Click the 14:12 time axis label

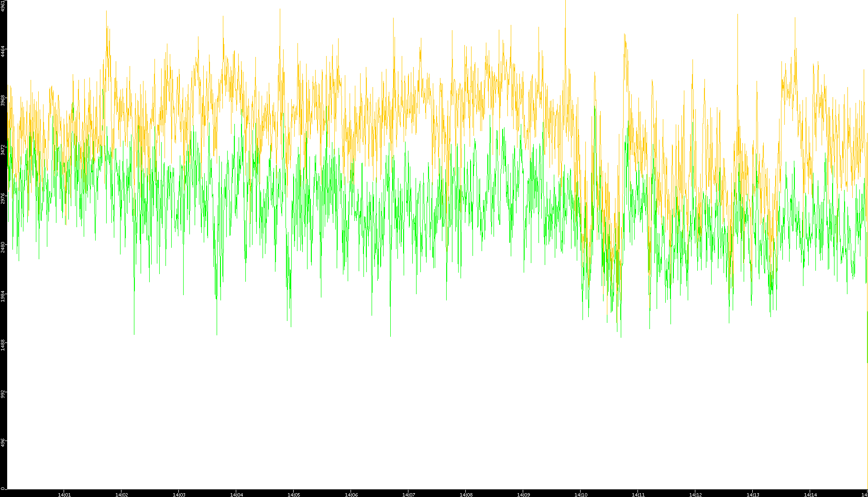click(695, 495)
